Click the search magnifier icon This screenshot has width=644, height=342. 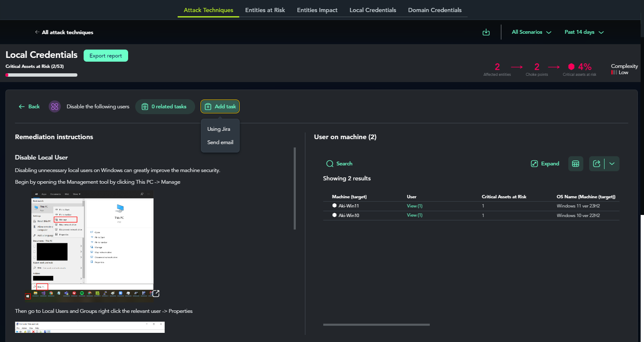tap(330, 164)
